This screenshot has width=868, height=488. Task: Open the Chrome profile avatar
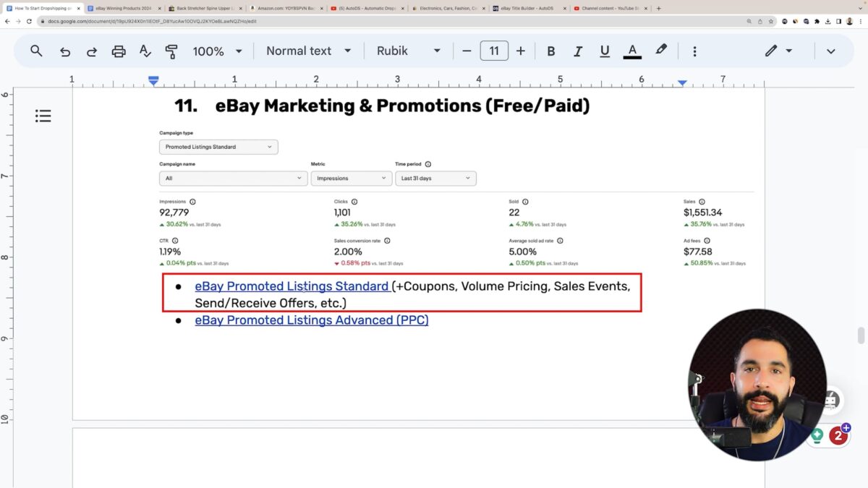point(849,22)
